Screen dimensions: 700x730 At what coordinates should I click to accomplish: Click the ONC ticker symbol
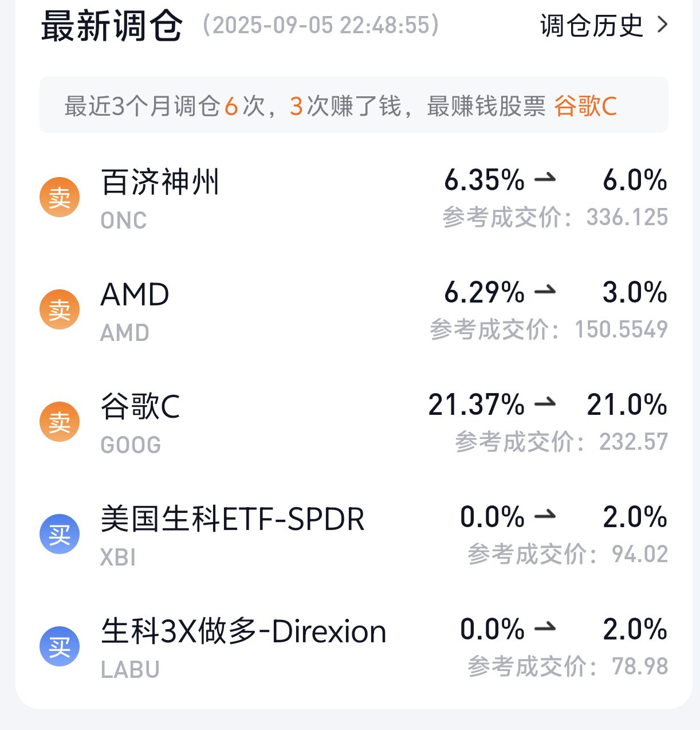point(124,221)
